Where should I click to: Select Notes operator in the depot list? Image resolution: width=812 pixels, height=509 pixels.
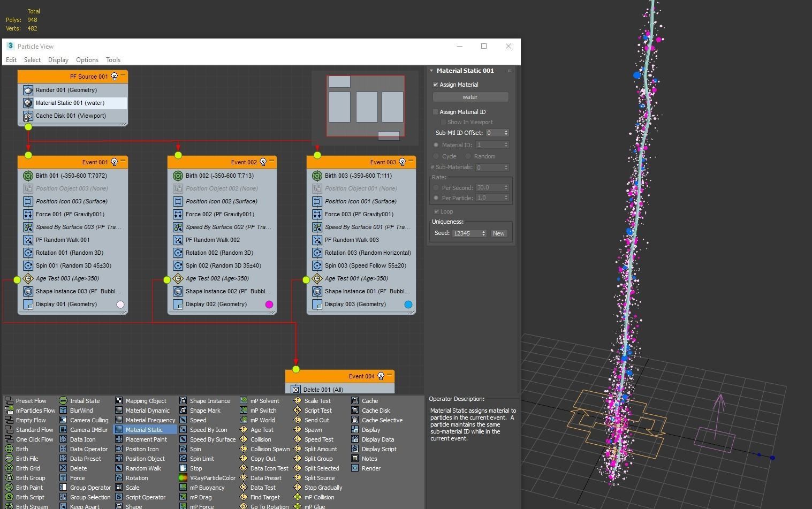tap(369, 459)
